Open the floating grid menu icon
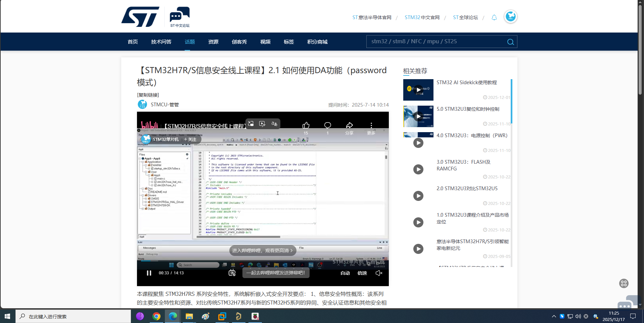This screenshot has width=644, height=323. click(624, 283)
